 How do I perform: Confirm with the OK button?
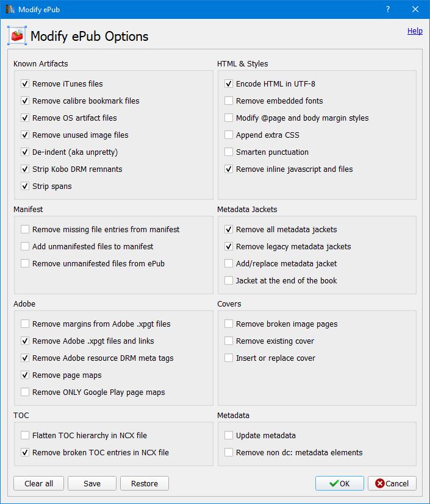339,483
